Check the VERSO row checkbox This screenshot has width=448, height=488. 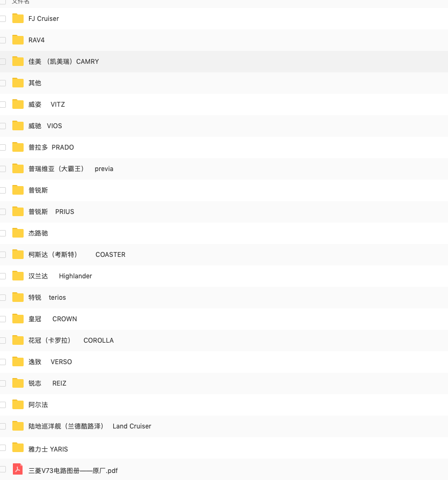click(x=3, y=362)
